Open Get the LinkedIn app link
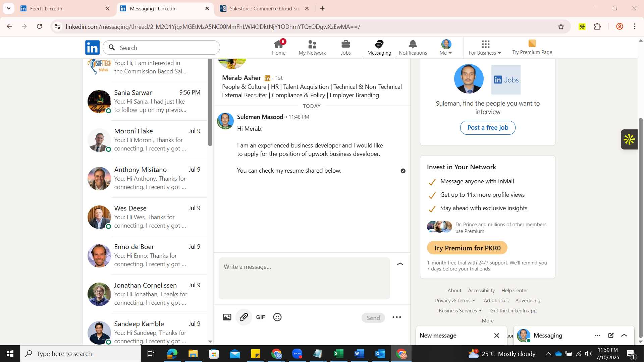Screen dimensions: 644x362 pos(513,311)
